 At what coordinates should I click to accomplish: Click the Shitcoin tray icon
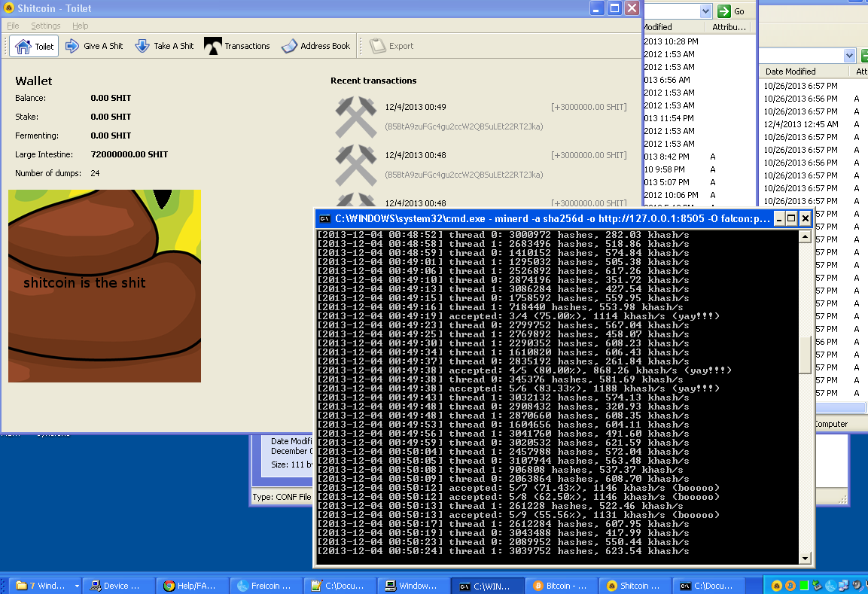point(777,586)
